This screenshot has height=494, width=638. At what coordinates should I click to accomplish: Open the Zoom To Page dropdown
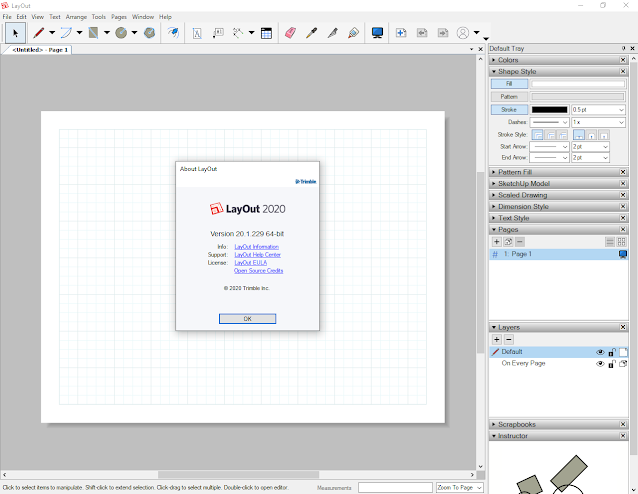point(459,487)
